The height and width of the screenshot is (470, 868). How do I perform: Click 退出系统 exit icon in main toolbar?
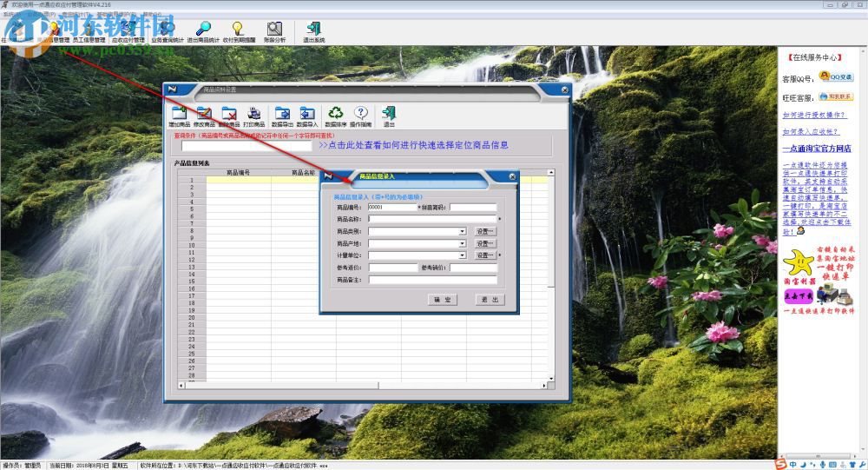(x=314, y=32)
